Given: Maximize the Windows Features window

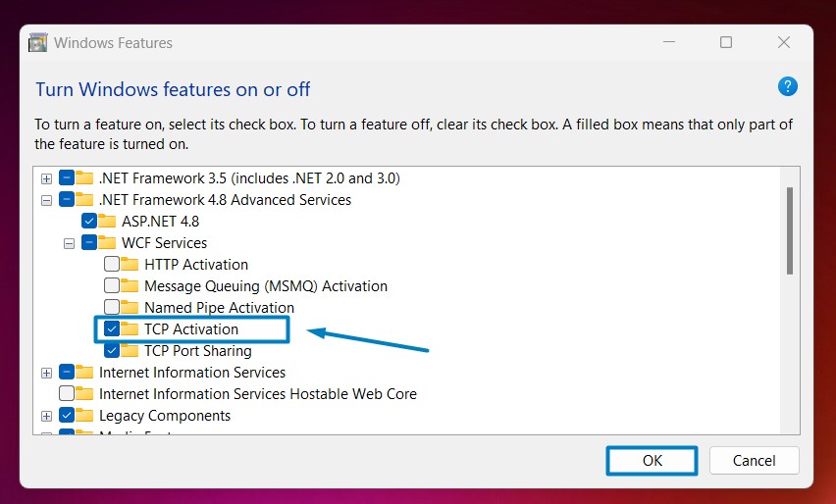Looking at the screenshot, I should [x=726, y=42].
